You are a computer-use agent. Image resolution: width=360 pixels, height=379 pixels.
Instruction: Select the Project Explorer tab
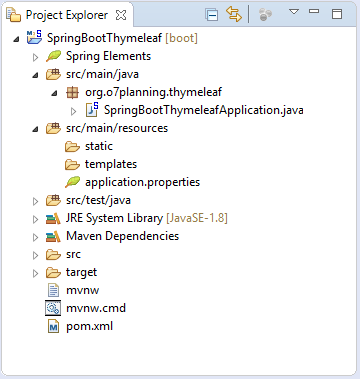pos(67,15)
